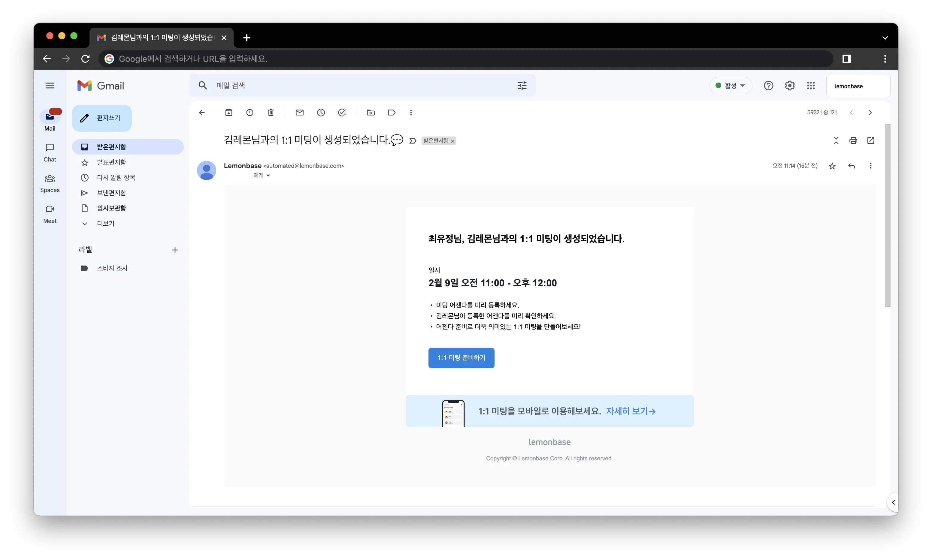Screen dimensions: 932x560
Task: Open Google apps grid
Action: (x=811, y=86)
